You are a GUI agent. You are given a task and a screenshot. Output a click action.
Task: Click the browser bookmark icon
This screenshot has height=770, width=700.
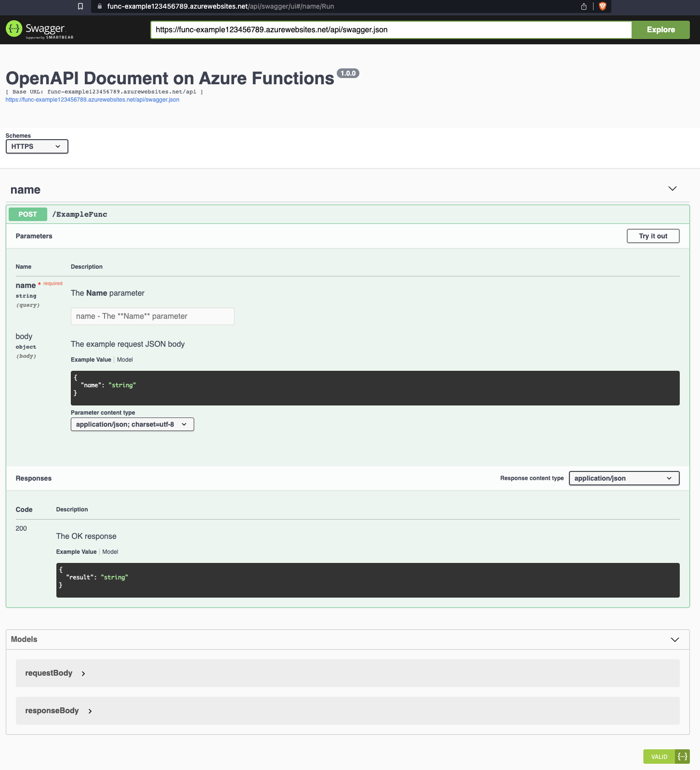80,6
